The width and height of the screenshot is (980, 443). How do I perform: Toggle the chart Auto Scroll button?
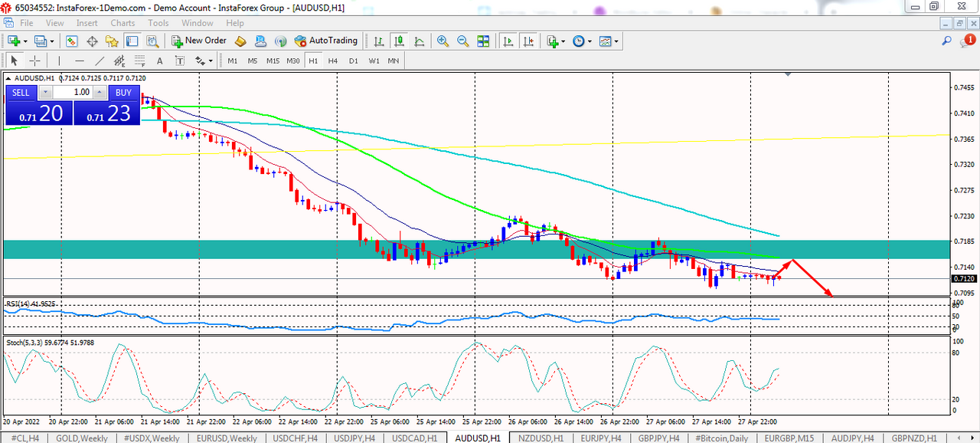pos(508,41)
